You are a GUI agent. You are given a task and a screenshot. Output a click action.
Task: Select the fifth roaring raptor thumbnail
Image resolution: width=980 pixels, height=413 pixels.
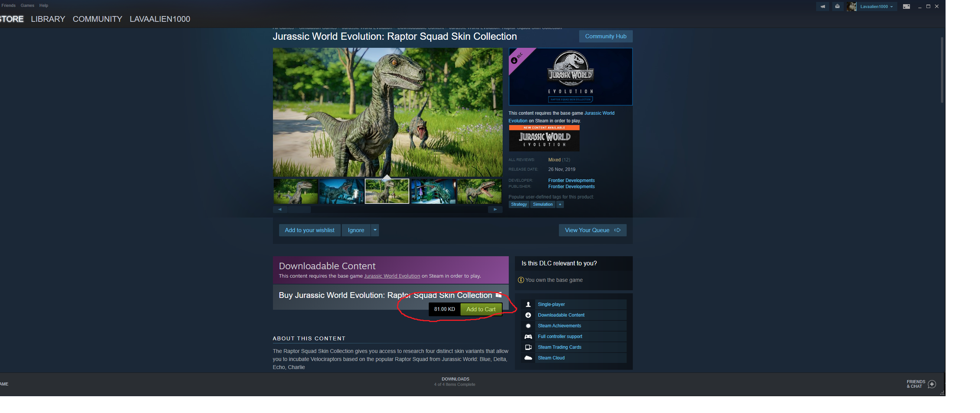pyautogui.click(x=479, y=191)
